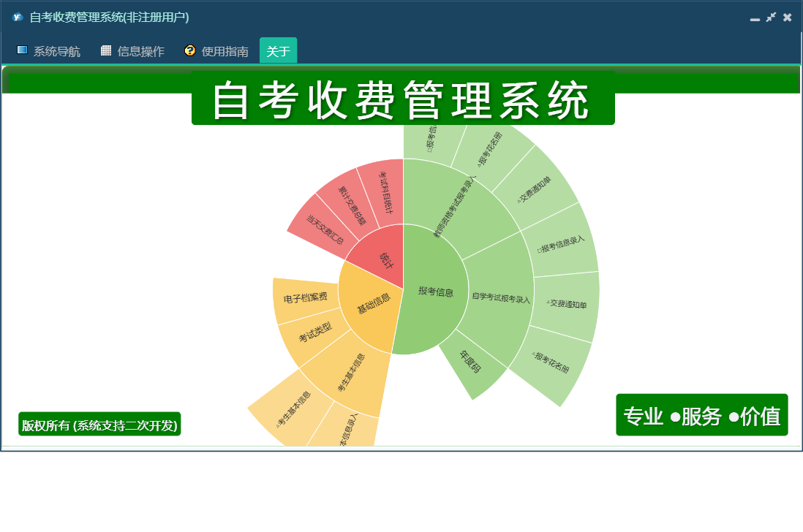Open the 自学考试报考录入 segment
The width and height of the screenshot is (803, 532).
tap(499, 298)
